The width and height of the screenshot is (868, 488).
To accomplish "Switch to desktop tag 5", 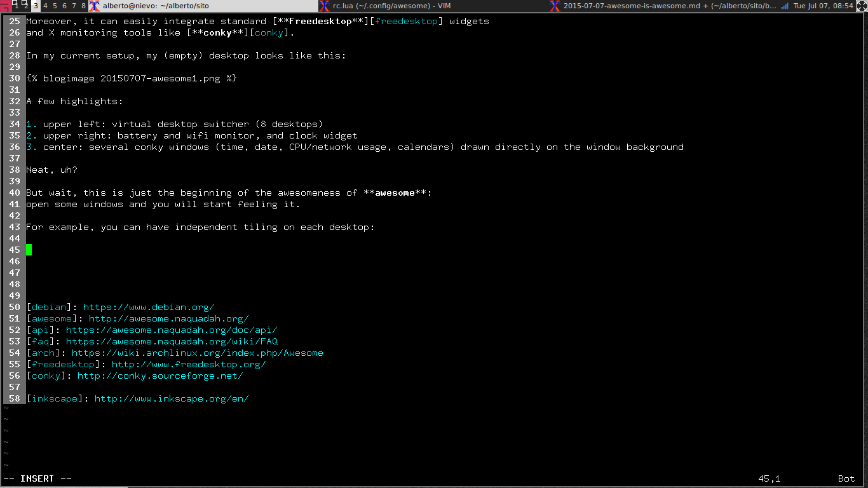I will coord(55,6).
